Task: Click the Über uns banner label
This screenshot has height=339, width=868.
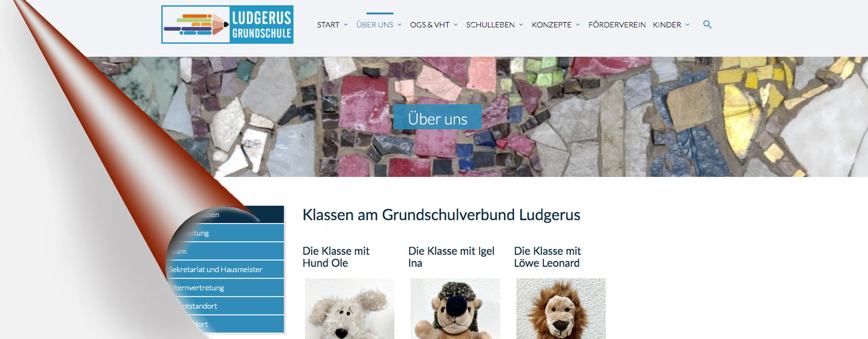Action: click(438, 117)
